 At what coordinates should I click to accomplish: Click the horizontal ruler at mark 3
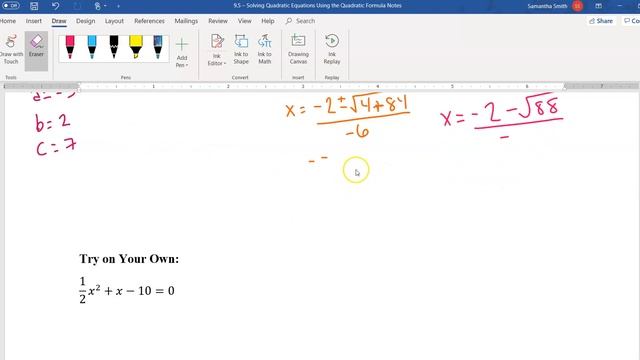[x=303, y=87]
